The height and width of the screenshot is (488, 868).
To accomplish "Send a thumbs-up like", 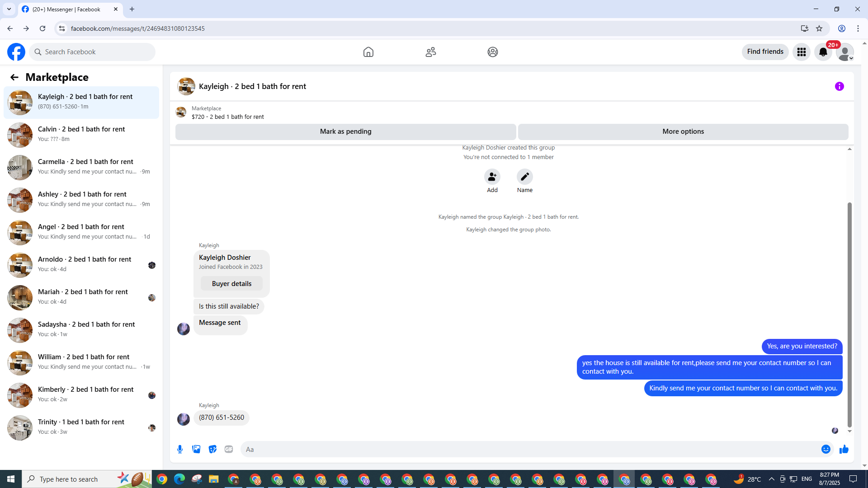I will tap(844, 449).
